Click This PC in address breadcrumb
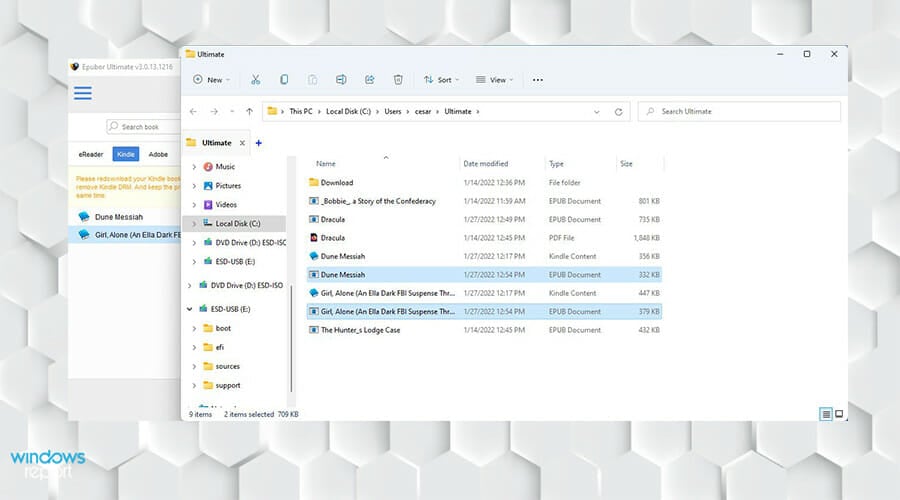Viewport: 900px width, 500px height. click(301, 111)
